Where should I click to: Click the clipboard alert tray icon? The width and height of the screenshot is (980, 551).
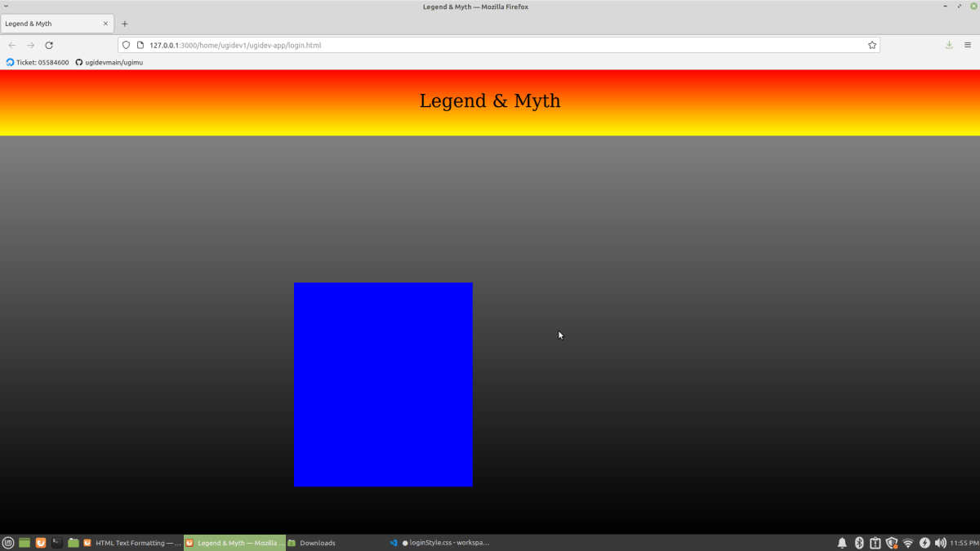pyautogui.click(x=875, y=543)
